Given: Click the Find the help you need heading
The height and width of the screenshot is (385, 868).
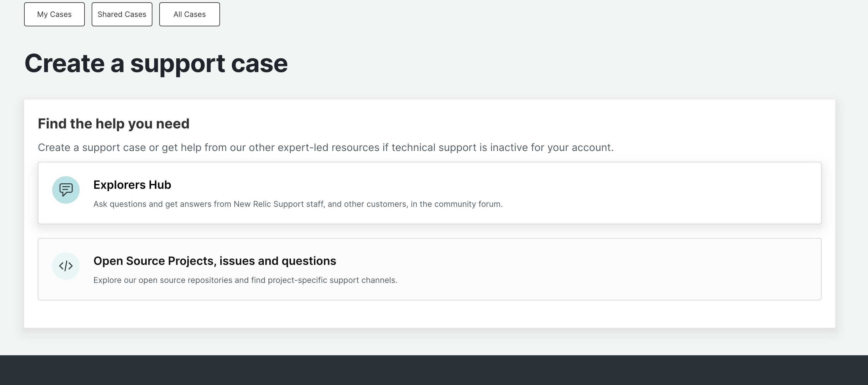Looking at the screenshot, I should pos(113,124).
